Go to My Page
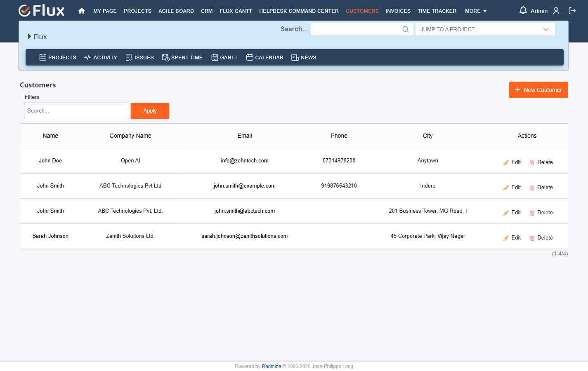Image resolution: width=588 pixels, height=371 pixels. pyautogui.click(x=105, y=11)
